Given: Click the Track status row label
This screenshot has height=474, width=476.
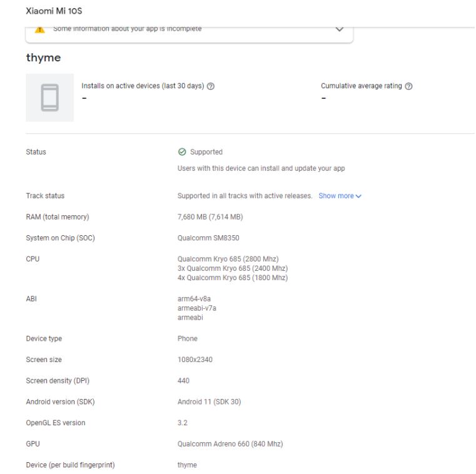Looking at the screenshot, I should [45, 196].
